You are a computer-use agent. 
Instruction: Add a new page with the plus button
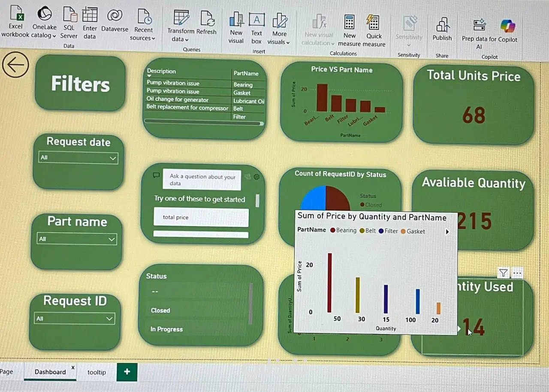point(127,372)
